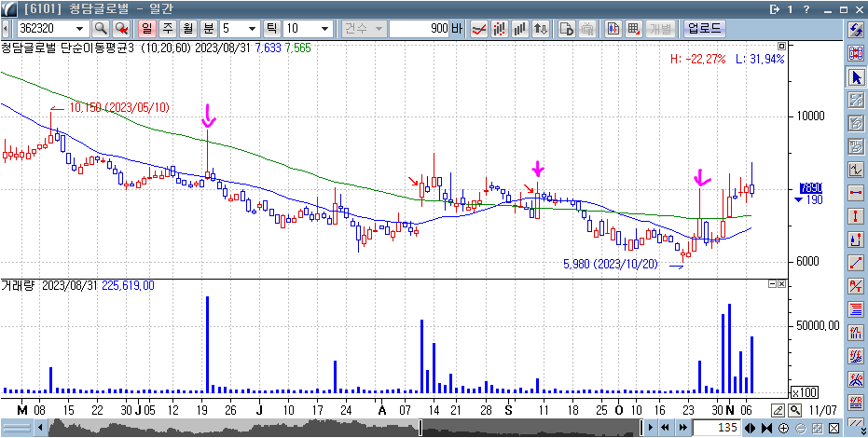Viewport: 868px width, 438px height.
Task: Click the magnifier with red arrow icon
Action: [x=121, y=28]
